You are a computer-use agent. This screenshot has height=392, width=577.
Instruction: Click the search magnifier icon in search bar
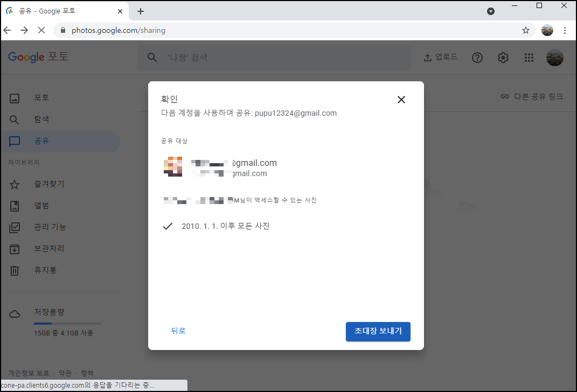pos(152,58)
